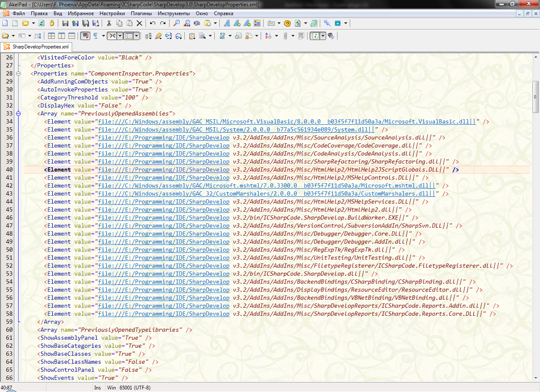
Task: Split the window vertically icon
Action: point(62,36)
